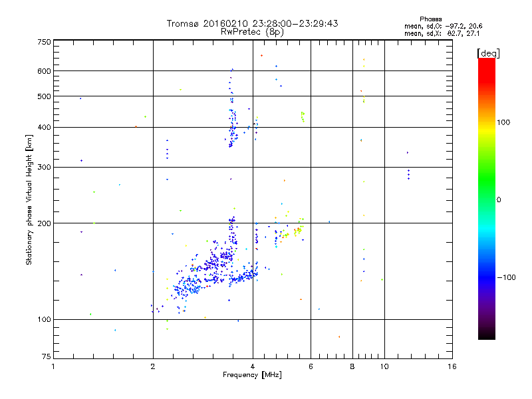Click the 'Phases' header text
The height and width of the screenshot is (399, 532).
point(430,19)
